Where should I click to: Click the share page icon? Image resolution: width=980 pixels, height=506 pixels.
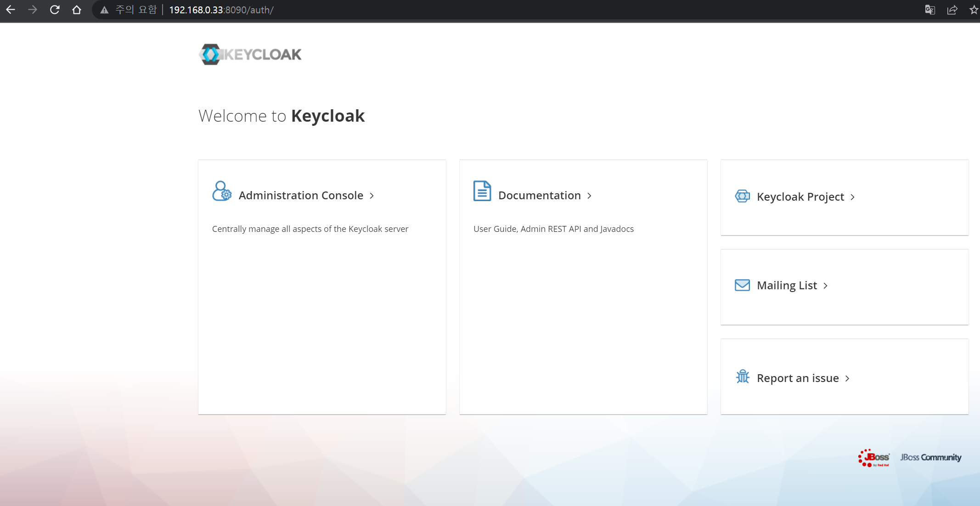[952, 10]
